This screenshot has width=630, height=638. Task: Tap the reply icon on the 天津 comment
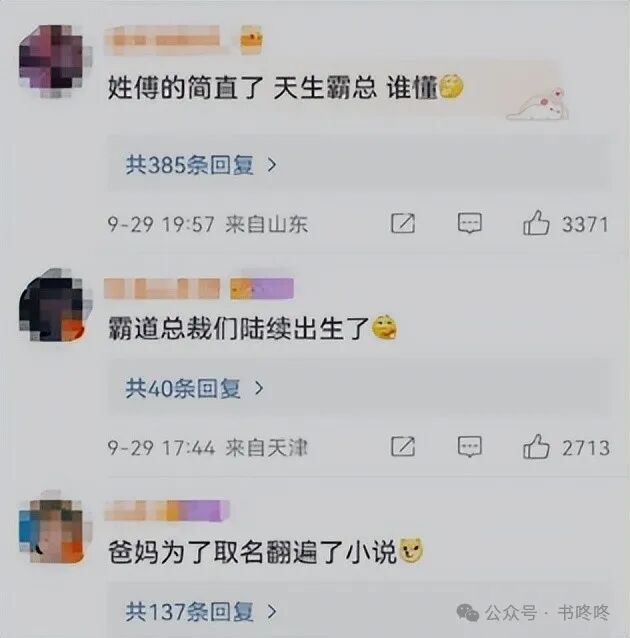pyautogui.click(x=470, y=447)
